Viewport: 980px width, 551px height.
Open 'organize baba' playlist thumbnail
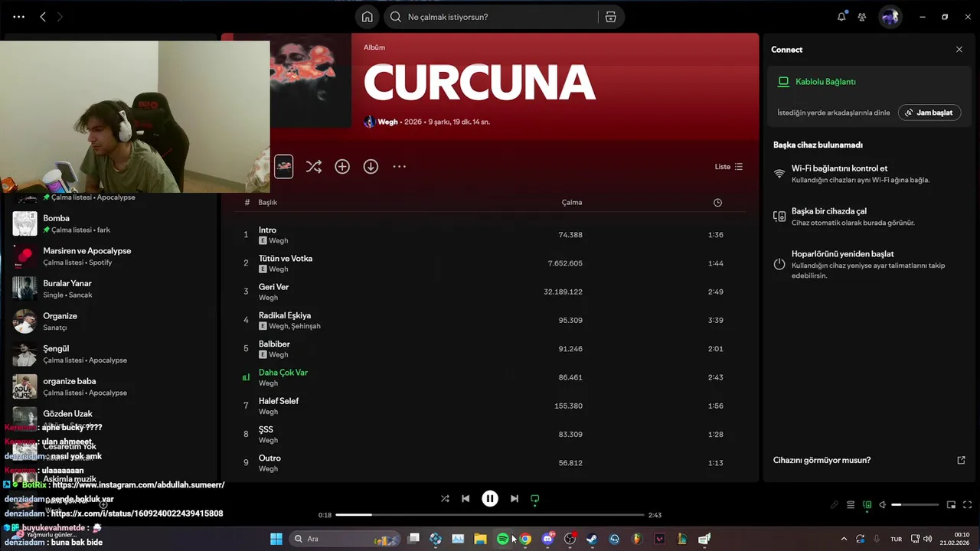24,386
